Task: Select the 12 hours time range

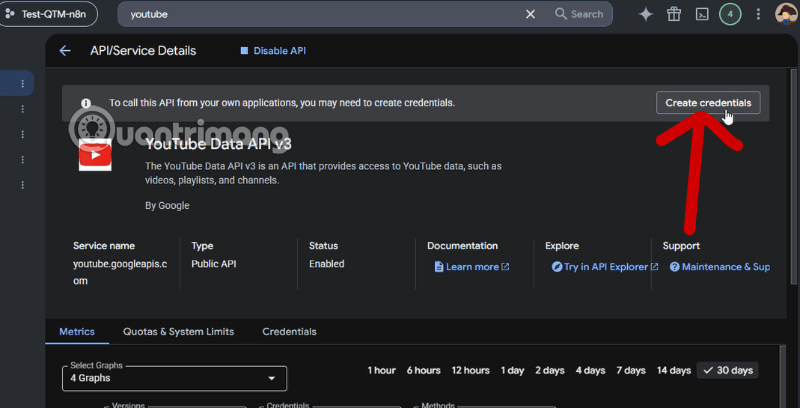Action: [470, 370]
